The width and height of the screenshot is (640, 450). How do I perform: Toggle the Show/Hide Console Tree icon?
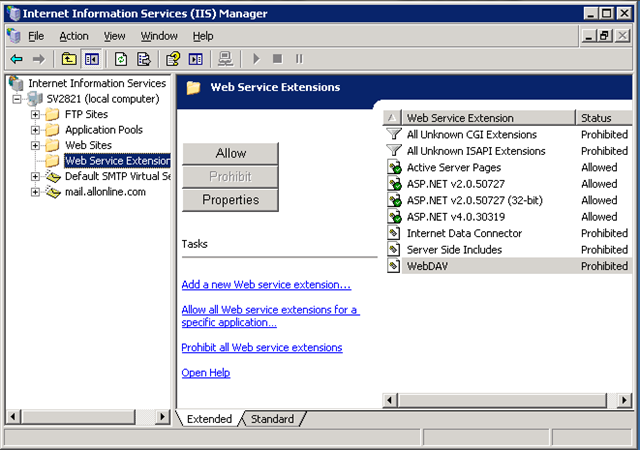point(92,59)
